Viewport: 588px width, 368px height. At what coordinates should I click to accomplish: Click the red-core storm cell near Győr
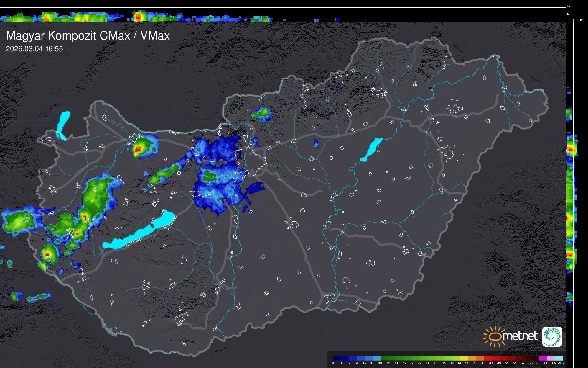[138, 149]
